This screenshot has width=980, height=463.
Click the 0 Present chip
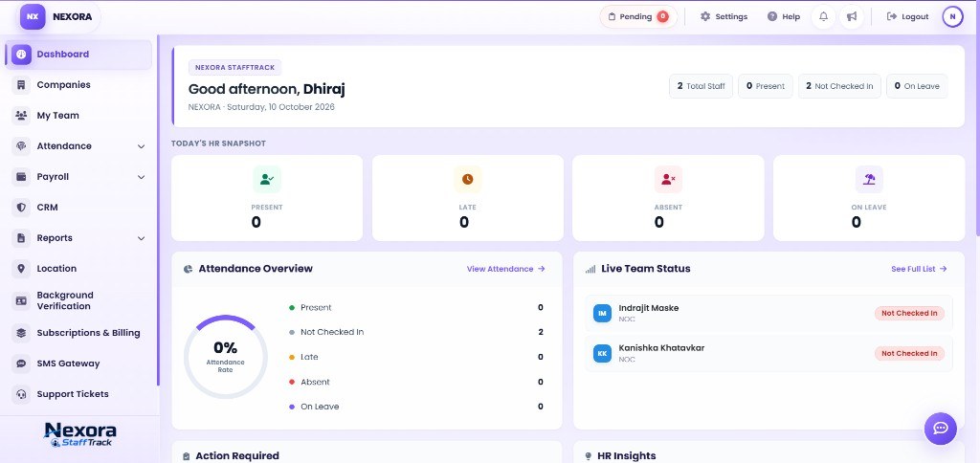pyautogui.click(x=765, y=86)
